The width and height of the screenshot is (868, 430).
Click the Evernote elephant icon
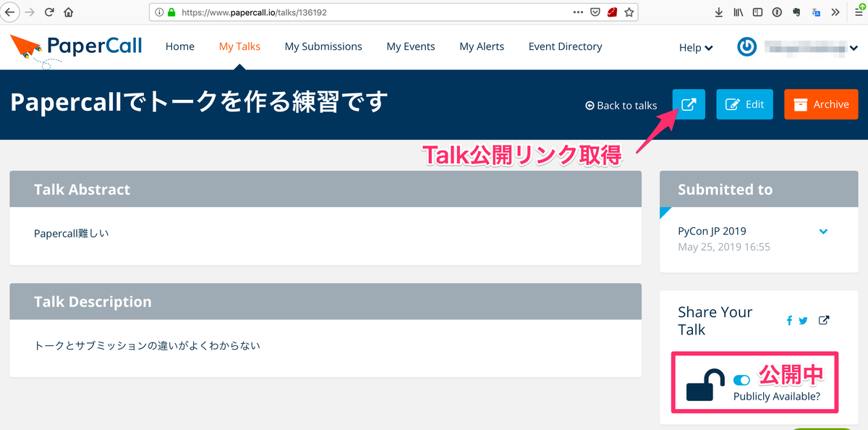[x=796, y=12]
